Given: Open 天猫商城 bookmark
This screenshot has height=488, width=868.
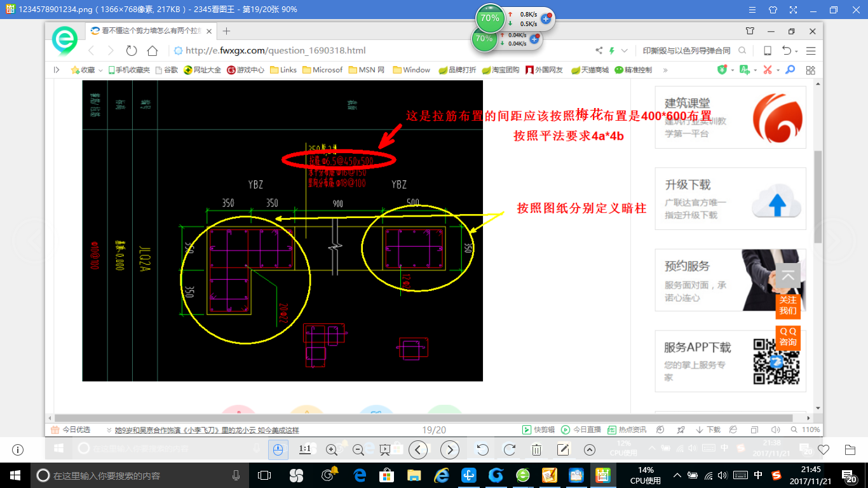Looking at the screenshot, I should click(590, 70).
